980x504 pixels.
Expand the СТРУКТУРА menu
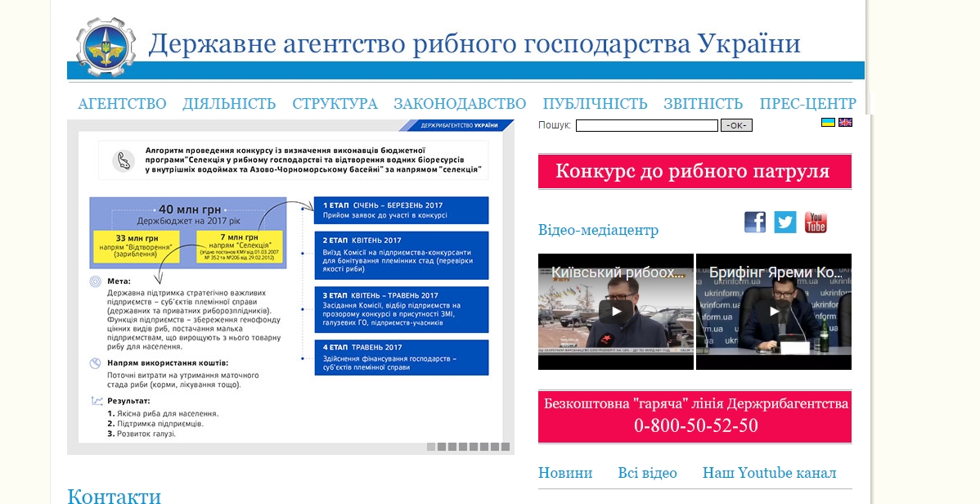click(335, 104)
